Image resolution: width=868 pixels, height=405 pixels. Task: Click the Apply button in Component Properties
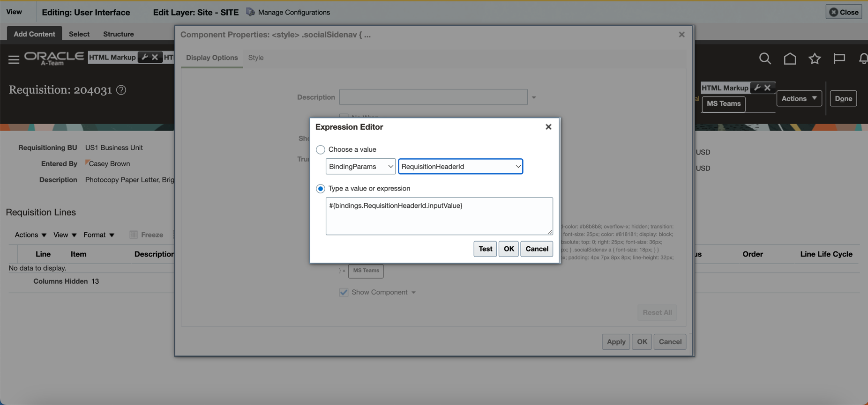click(x=615, y=342)
